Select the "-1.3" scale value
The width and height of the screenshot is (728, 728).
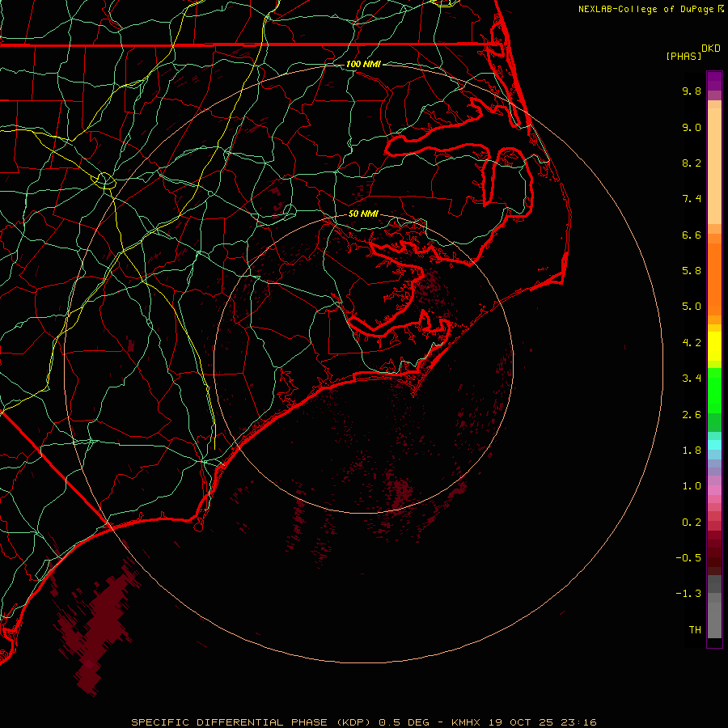click(688, 594)
